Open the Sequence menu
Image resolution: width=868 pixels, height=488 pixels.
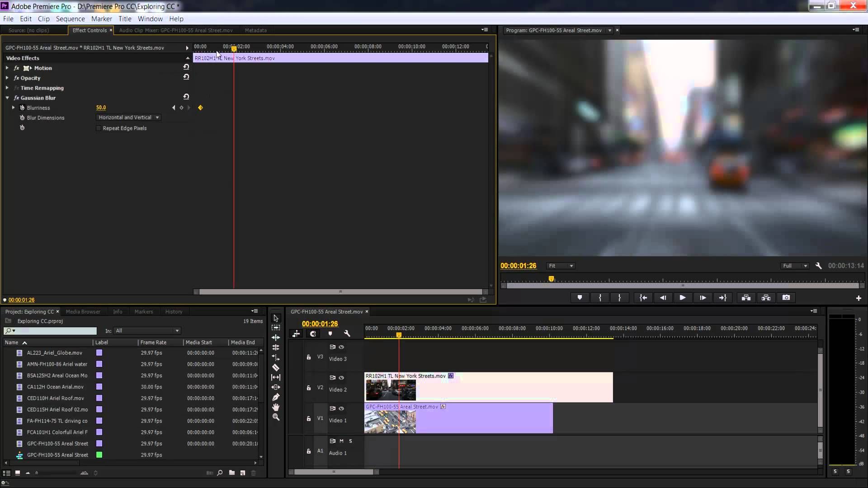point(70,19)
